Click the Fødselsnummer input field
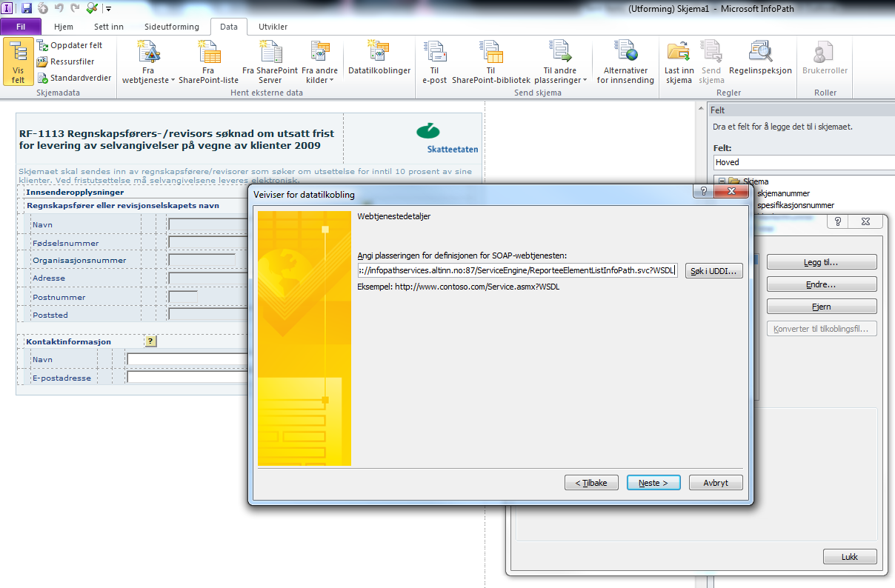The height and width of the screenshot is (588, 895). tap(207, 242)
